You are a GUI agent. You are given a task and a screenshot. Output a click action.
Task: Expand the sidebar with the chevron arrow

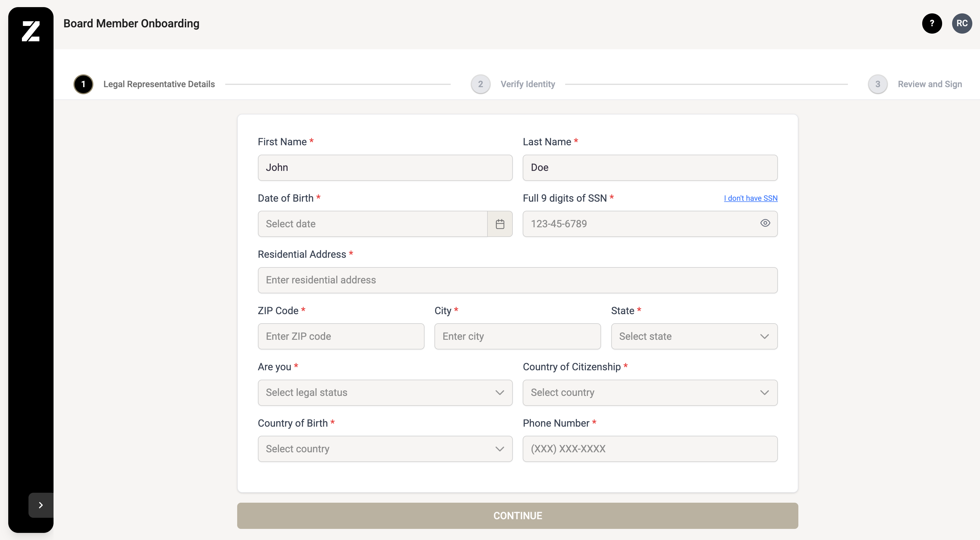click(41, 505)
